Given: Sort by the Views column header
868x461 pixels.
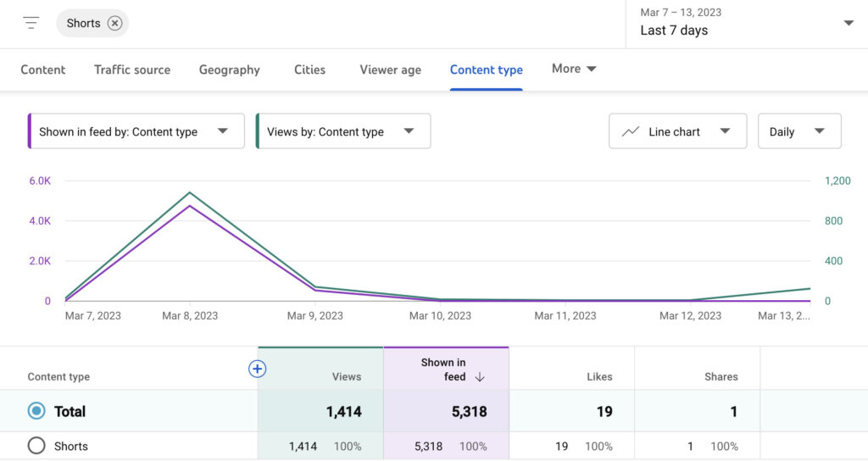Looking at the screenshot, I should click(x=347, y=376).
